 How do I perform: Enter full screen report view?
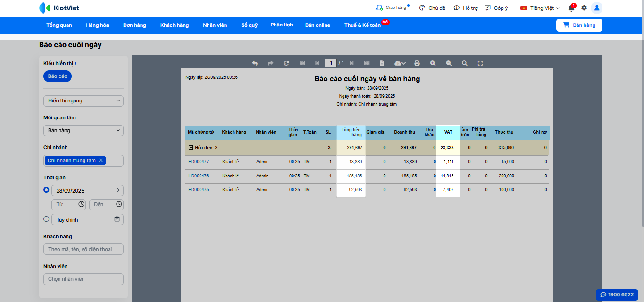click(480, 63)
